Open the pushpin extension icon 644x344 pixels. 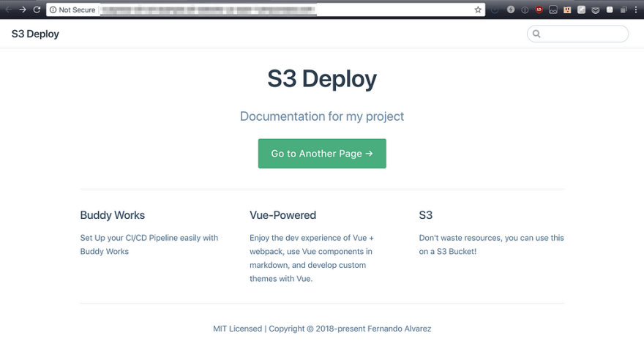tap(581, 10)
